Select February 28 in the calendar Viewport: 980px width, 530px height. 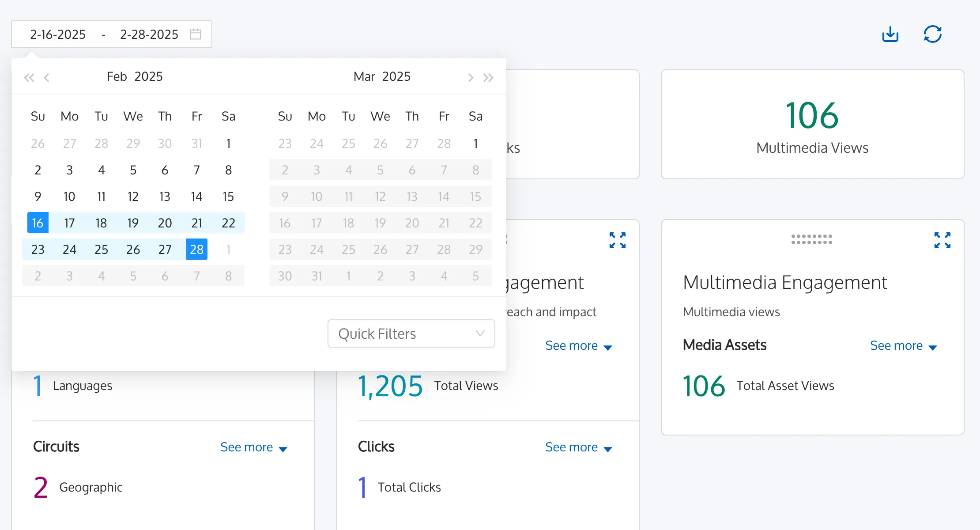[197, 249]
